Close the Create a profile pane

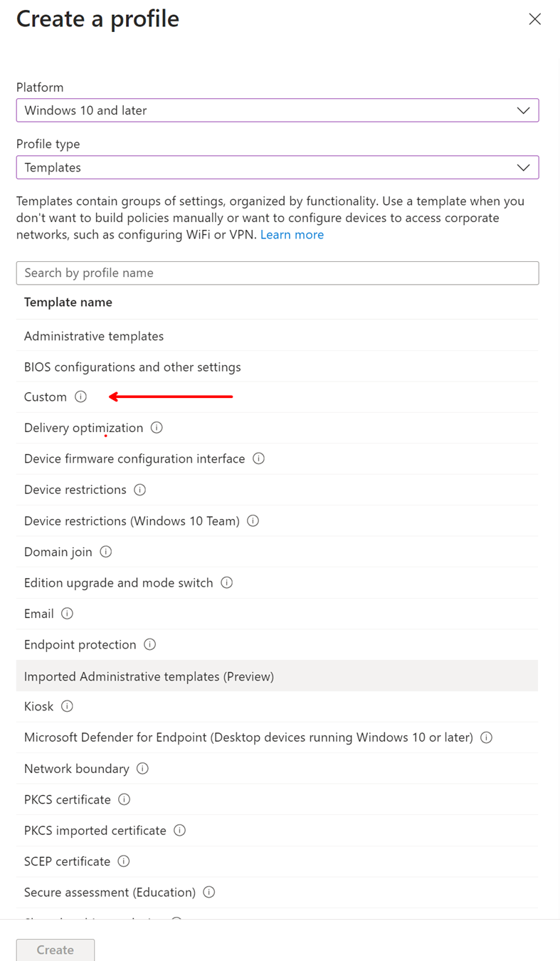pos(535,19)
